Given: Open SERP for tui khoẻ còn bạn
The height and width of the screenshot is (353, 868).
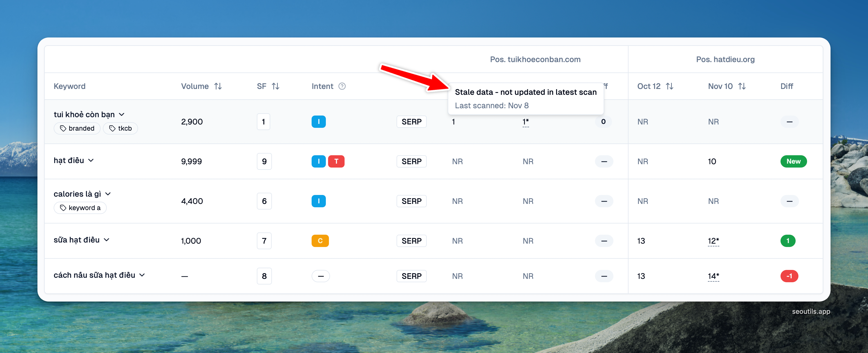Looking at the screenshot, I should point(411,122).
